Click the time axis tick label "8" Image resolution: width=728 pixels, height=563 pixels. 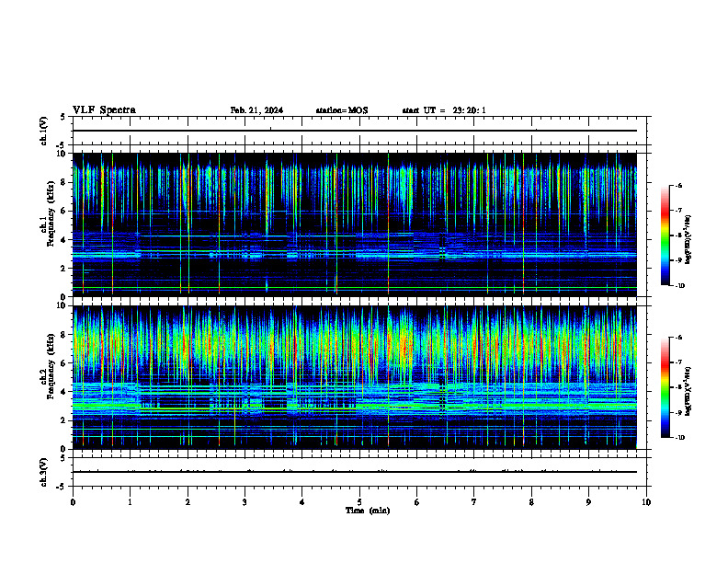click(x=531, y=502)
